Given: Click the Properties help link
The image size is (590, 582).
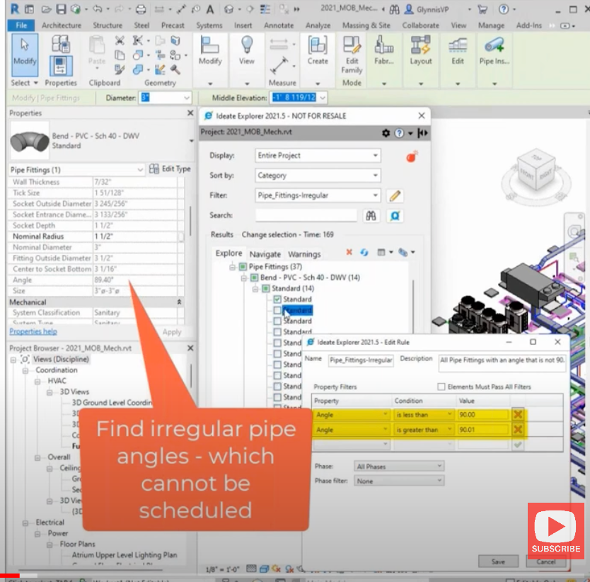Looking at the screenshot, I should pyautogui.click(x=33, y=331).
